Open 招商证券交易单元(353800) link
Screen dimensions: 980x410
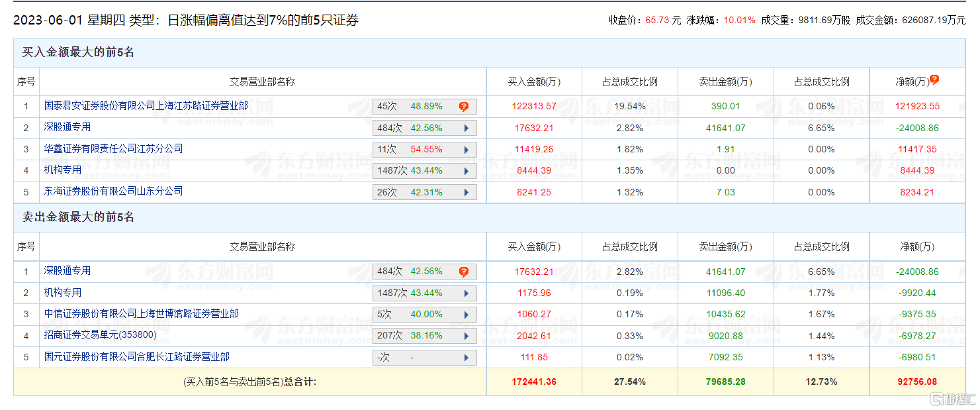click(x=101, y=335)
